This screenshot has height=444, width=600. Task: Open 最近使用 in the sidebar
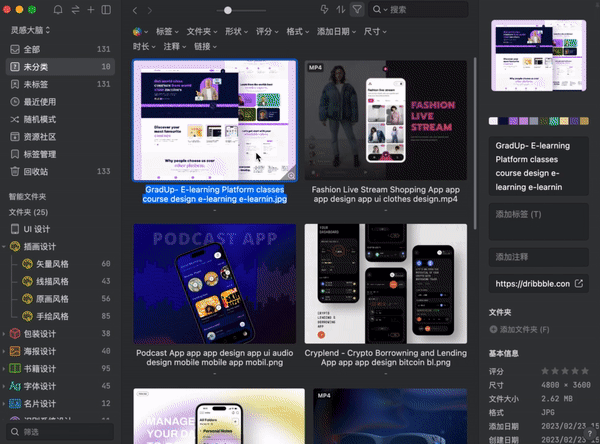point(60,102)
